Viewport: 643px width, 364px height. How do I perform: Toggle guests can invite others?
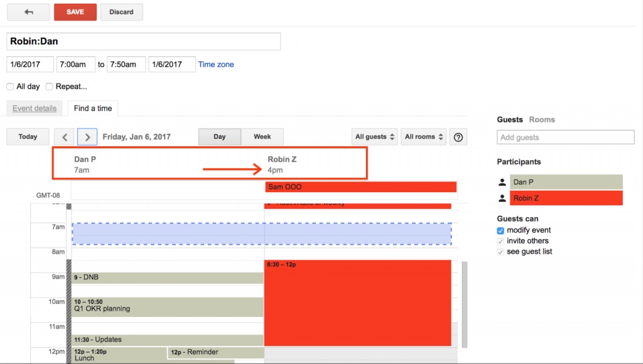[500, 241]
